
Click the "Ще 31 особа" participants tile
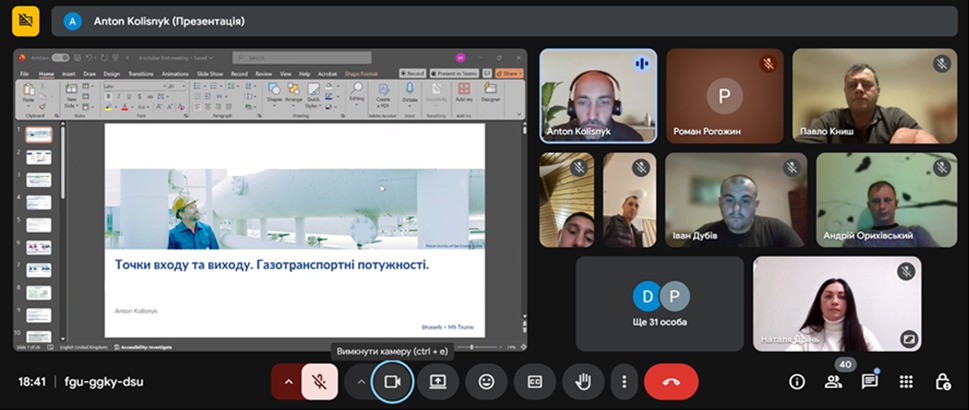click(x=659, y=303)
